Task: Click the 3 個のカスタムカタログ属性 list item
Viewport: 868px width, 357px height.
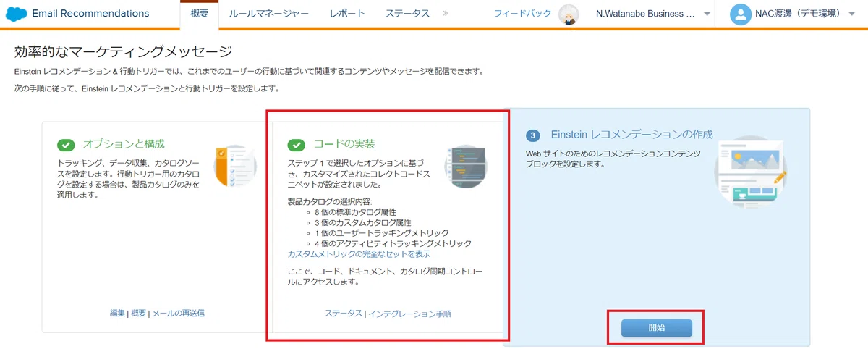Action: coord(362,222)
